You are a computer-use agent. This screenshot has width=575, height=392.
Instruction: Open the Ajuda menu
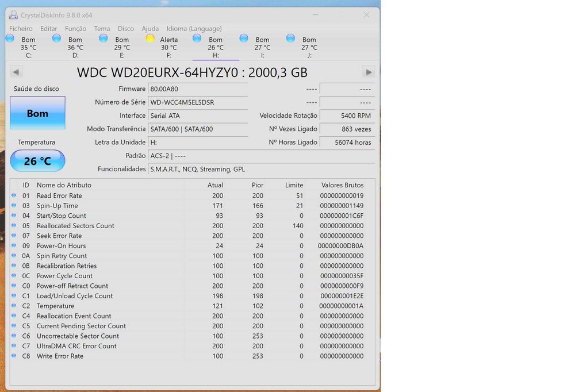pos(150,28)
